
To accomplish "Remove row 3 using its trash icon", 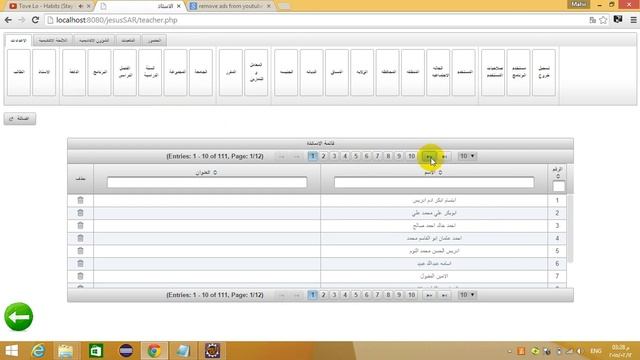I will click(80, 225).
